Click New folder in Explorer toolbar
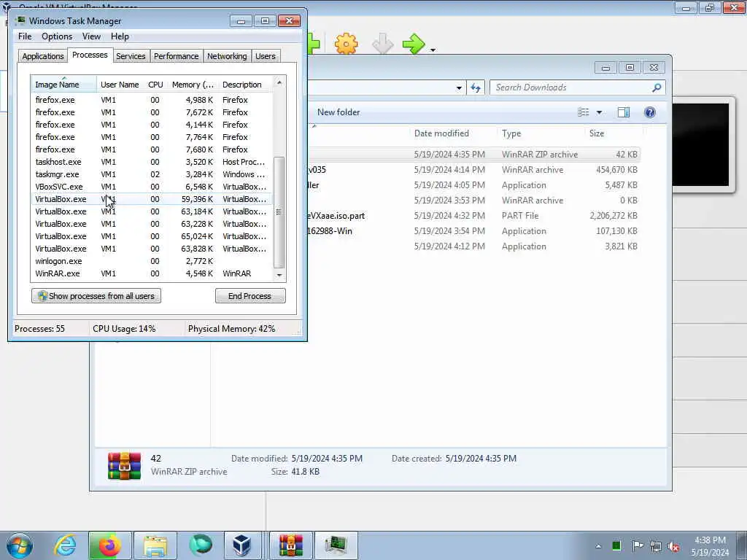This screenshot has width=747, height=560. point(338,112)
